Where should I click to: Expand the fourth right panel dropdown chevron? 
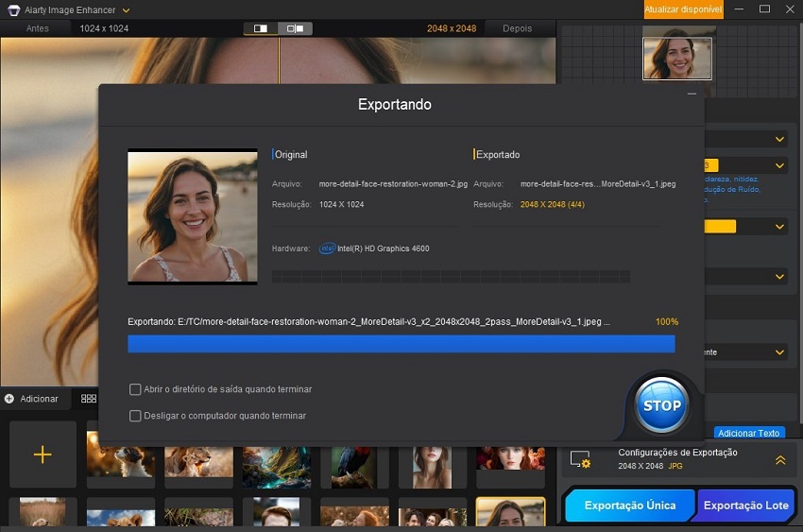pos(779,277)
